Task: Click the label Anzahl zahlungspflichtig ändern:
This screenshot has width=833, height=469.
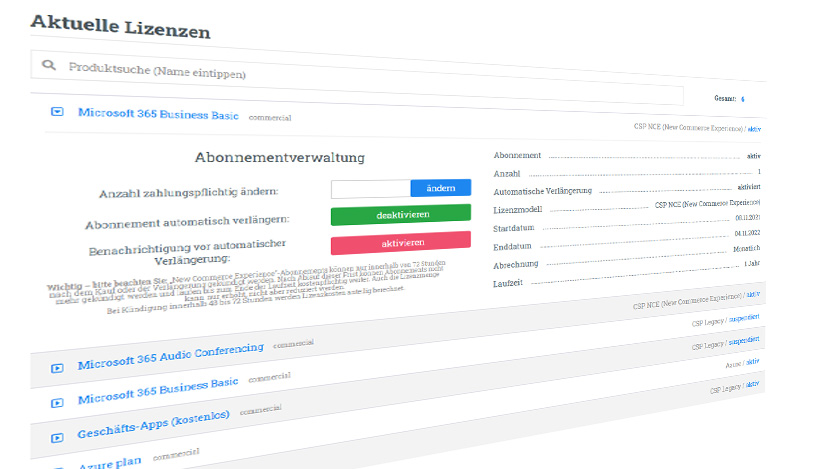Action: pyautogui.click(x=189, y=192)
